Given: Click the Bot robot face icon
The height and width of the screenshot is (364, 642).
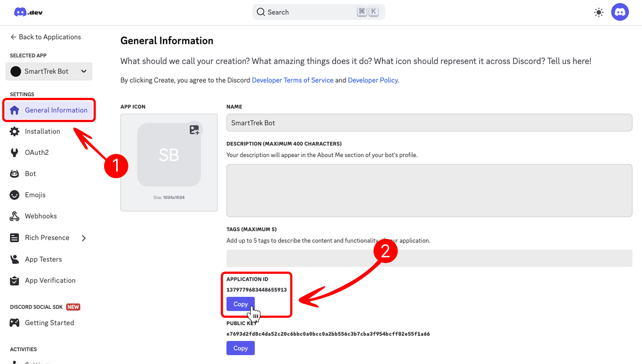Looking at the screenshot, I should [14, 174].
